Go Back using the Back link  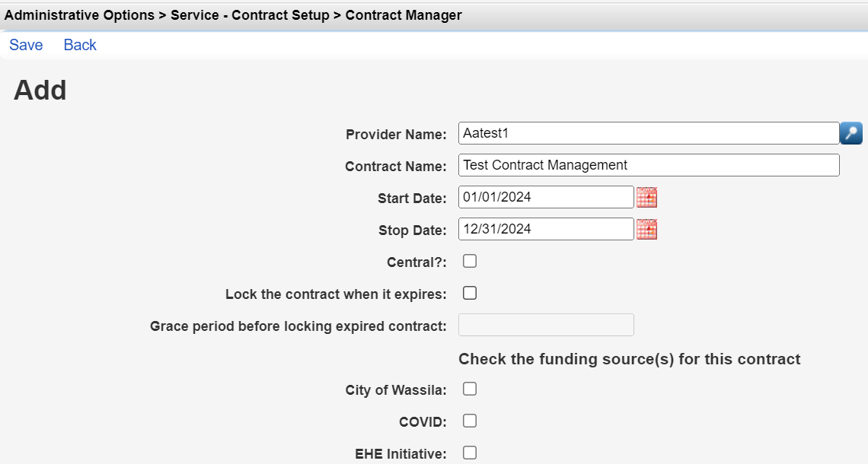point(80,45)
